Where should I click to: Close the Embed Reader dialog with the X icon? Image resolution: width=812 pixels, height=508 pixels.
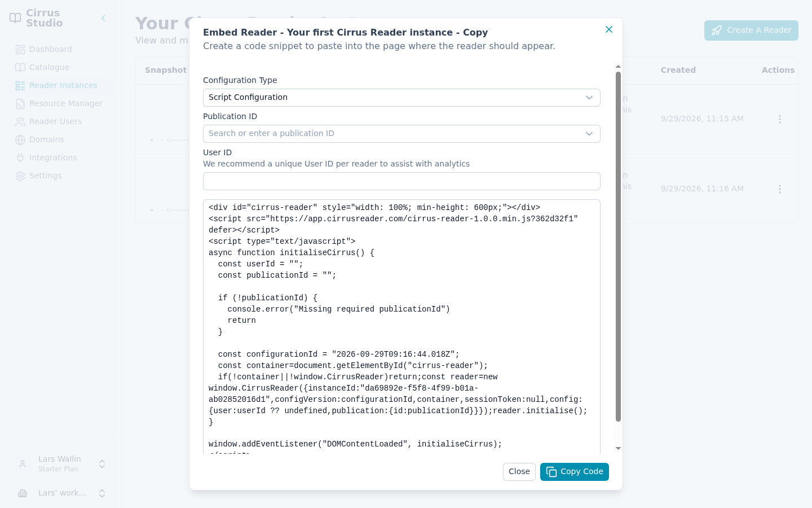[x=609, y=29]
